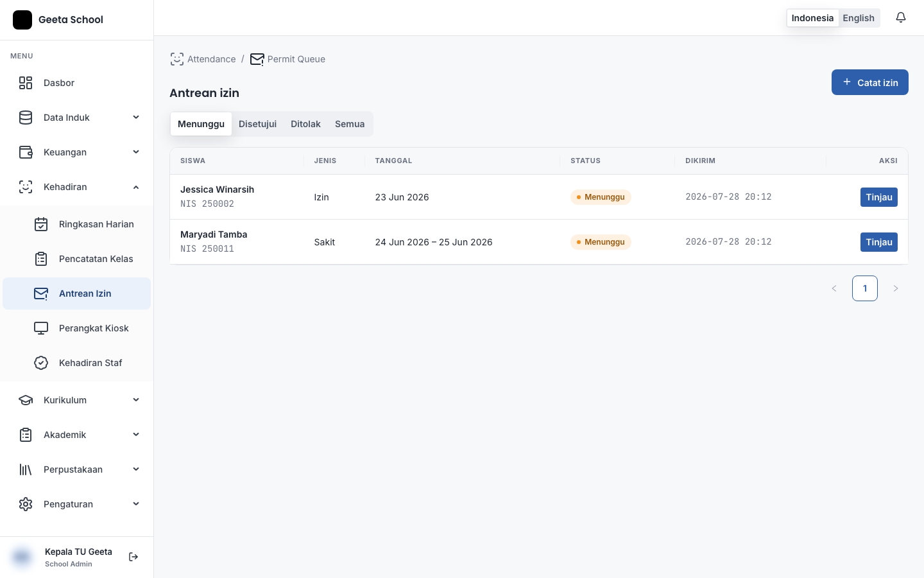Click the Catat izin button
The height and width of the screenshot is (578, 924).
870,82
